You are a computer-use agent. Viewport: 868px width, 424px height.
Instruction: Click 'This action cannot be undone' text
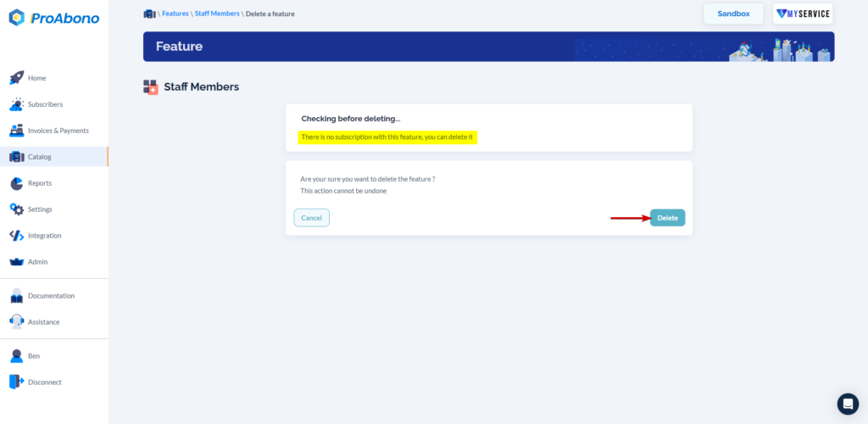(343, 191)
